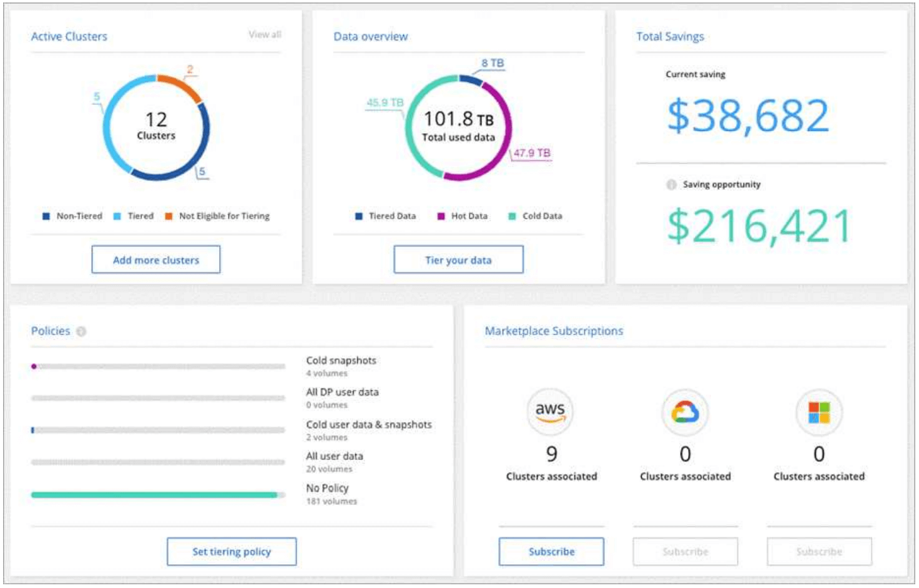Viewport: 919px width, 588px height.
Task: Click All DP user data progress bar
Action: click(x=158, y=398)
